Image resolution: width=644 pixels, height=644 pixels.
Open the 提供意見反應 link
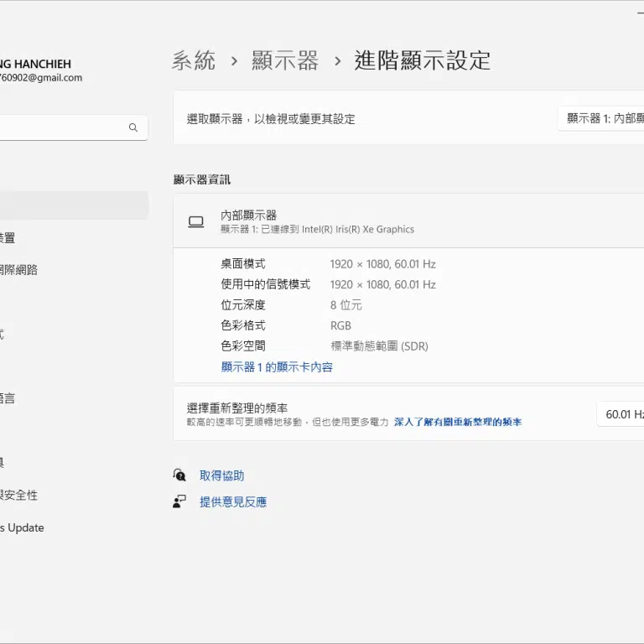(233, 502)
